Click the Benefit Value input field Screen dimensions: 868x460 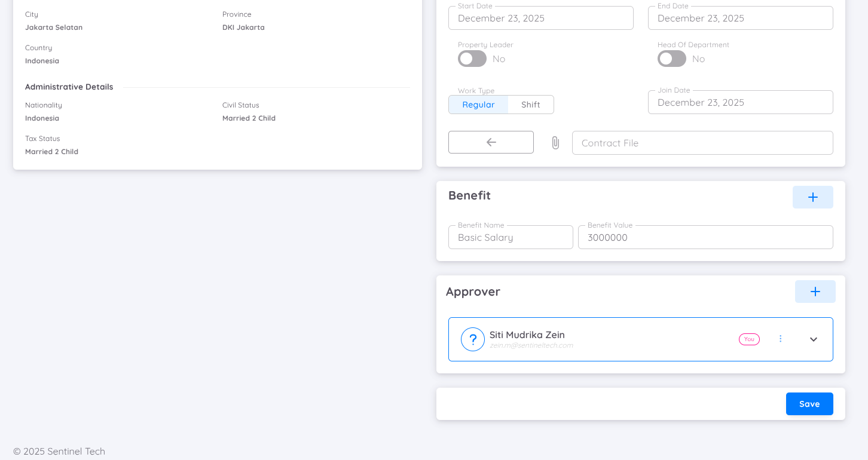click(x=705, y=238)
